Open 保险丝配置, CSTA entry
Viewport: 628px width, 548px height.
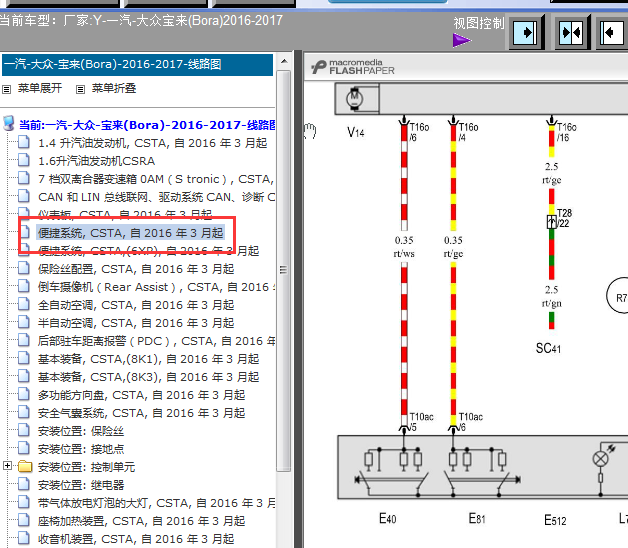coord(136,269)
